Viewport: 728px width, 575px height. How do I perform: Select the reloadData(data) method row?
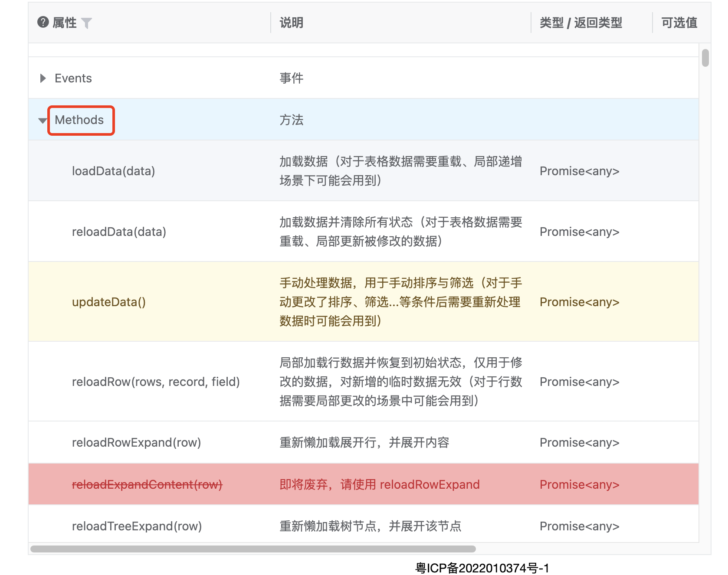pos(119,232)
